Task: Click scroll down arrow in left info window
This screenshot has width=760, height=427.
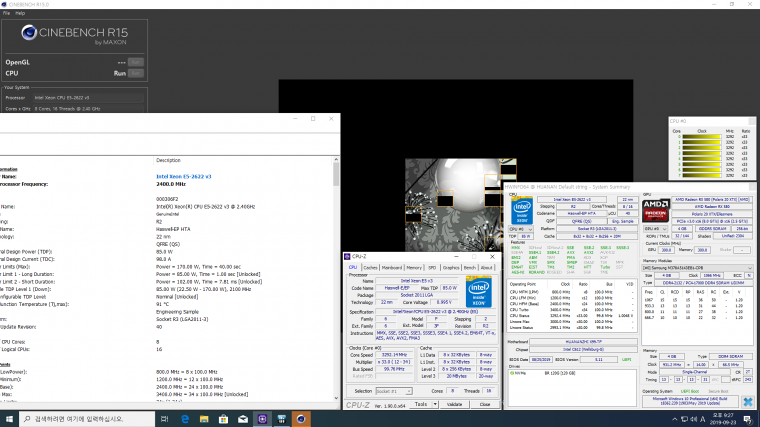Action: point(336,398)
